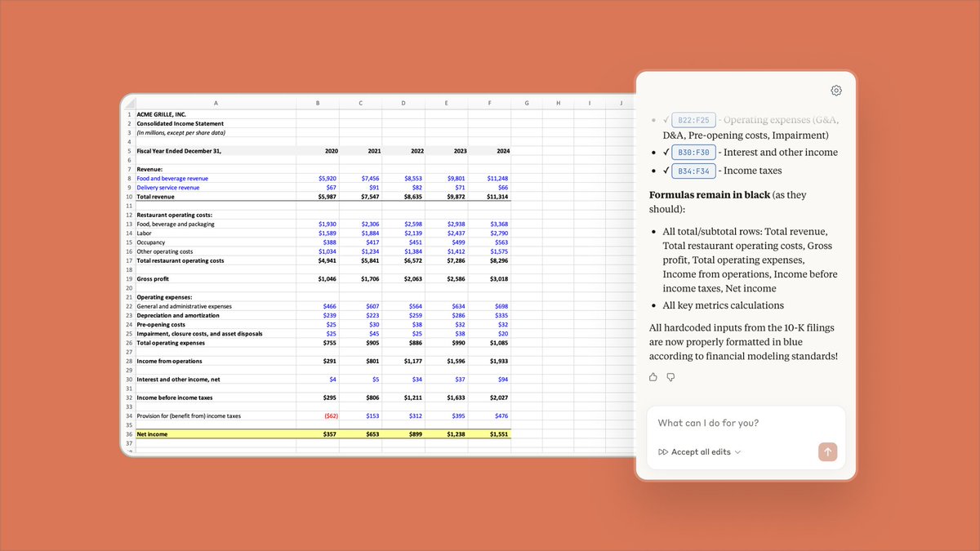
Task: Click the select-all corner triangle of the spreadsheet
Action: pos(129,103)
